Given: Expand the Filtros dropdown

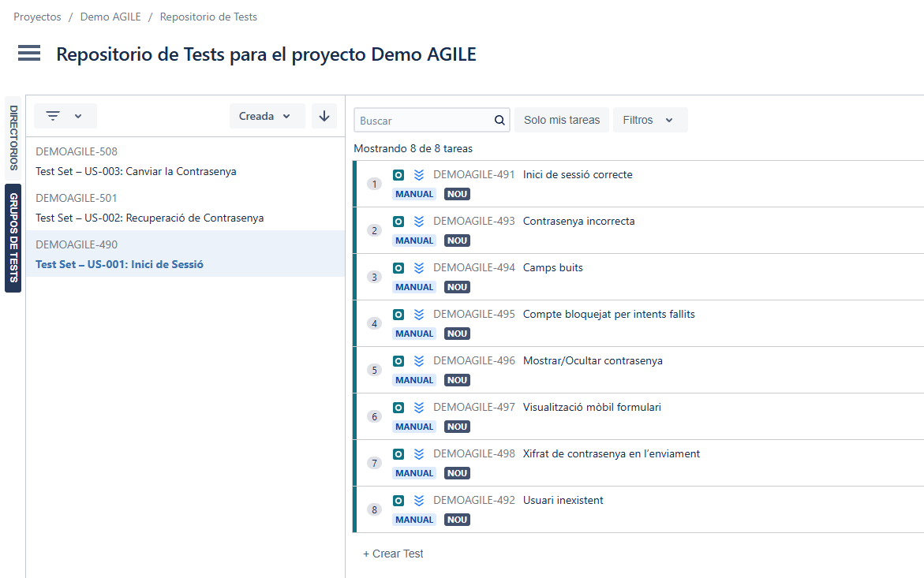Looking at the screenshot, I should click(650, 120).
